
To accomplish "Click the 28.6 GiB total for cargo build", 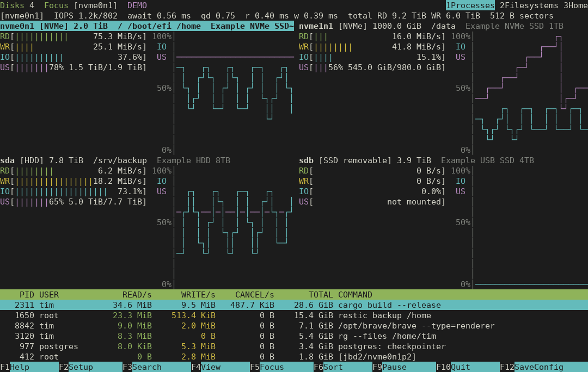I will pos(314,305).
